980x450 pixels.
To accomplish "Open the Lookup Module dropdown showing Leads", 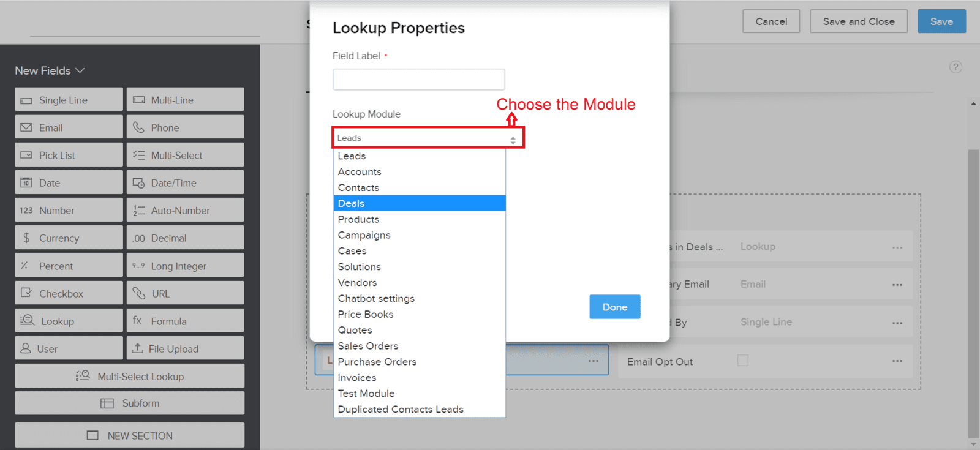I will [428, 138].
